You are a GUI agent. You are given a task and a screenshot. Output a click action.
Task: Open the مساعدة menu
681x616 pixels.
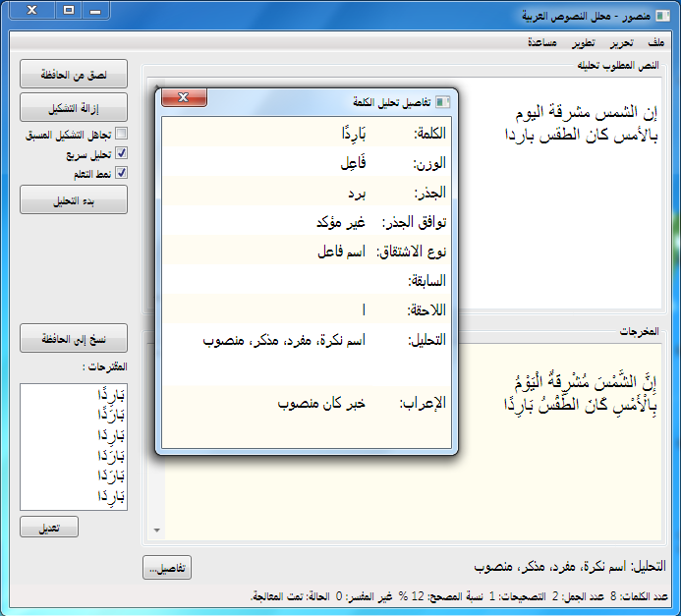pos(542,42)
